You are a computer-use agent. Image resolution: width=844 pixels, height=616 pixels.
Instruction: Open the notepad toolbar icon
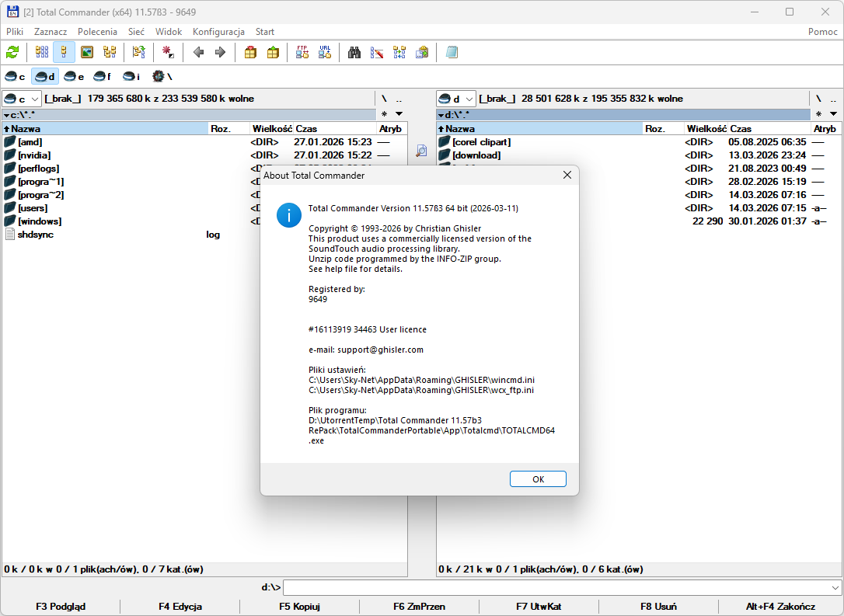pos(452,52)
